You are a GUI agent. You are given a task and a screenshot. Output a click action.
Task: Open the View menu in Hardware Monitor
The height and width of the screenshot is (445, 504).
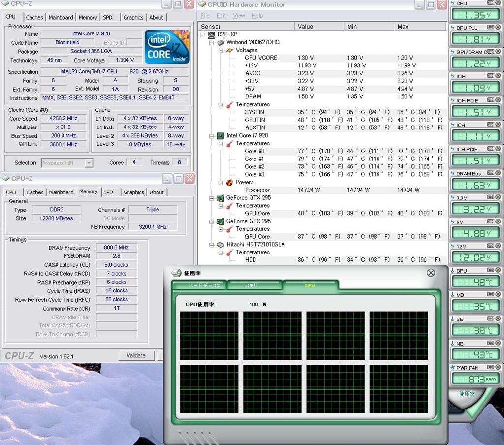click(x=239, y=16)
